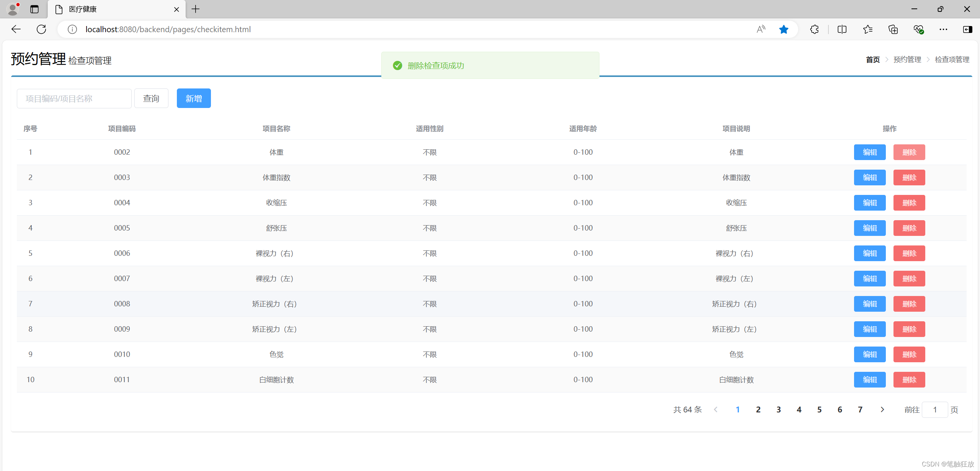Image resolution: width=980 pixels, height=471 pixels.
Task: Delete the 收缩压 row
Action: (909, 203)
